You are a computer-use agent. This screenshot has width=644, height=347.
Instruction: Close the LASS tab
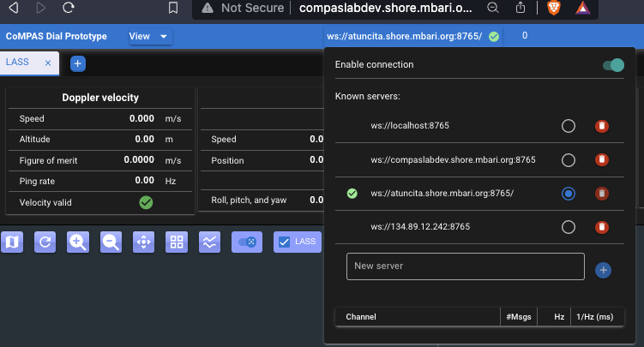pyautogui.click(x=48, y=63)
